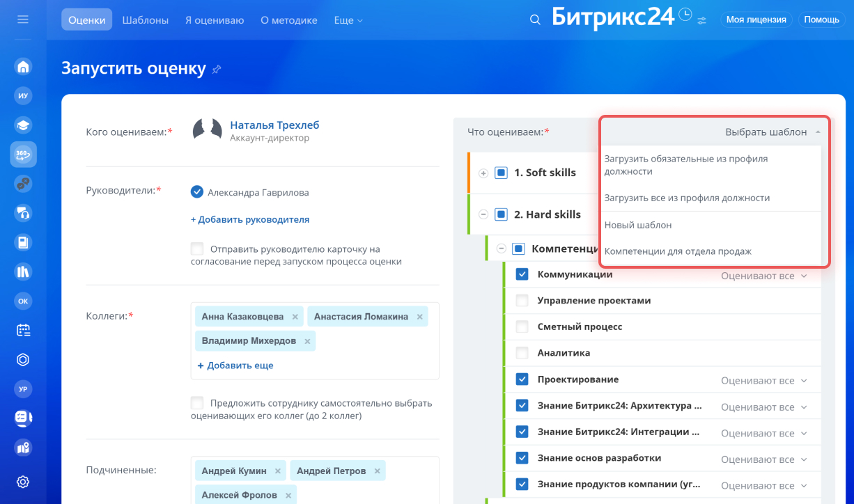Enable sending card to manager for approval
The width and height of the screenshot is (854, 504).
point(197,249)
